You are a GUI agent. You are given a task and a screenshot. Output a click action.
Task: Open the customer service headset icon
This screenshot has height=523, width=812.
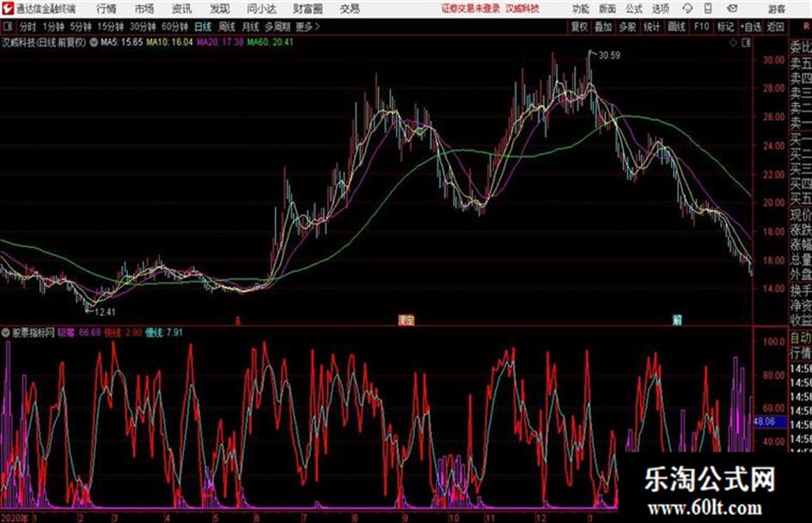coord(687,9)
